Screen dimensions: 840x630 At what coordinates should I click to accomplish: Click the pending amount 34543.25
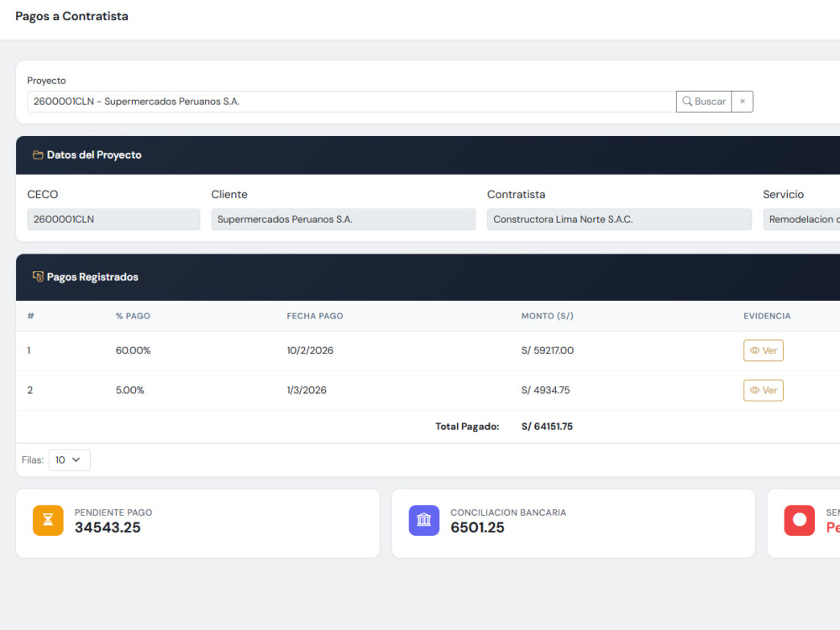click(108, 528)
